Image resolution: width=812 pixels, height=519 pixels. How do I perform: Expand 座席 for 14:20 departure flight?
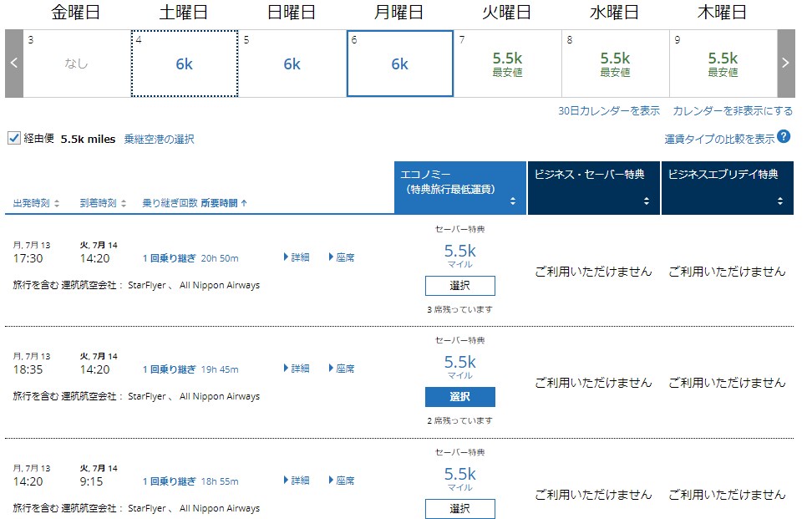coord(342,481)
